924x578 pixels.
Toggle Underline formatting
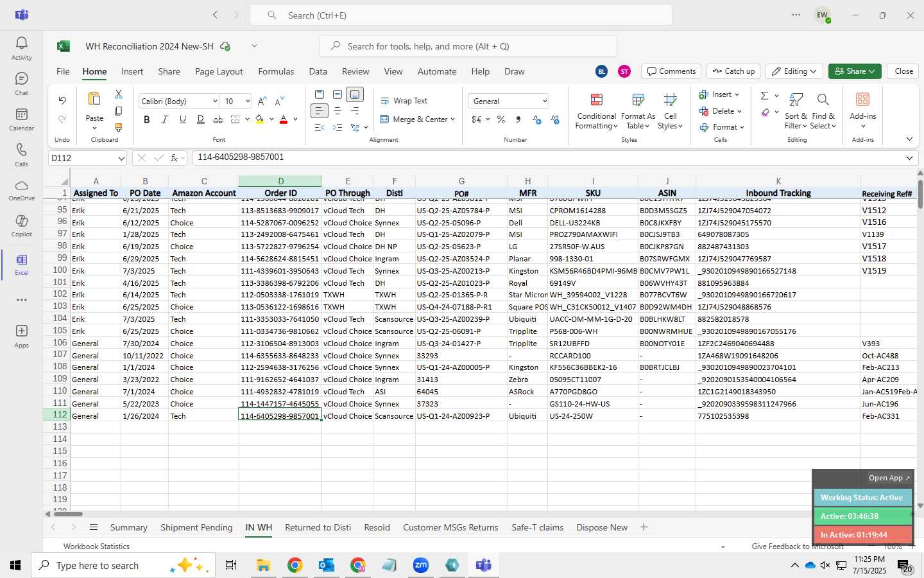click(x=183, y=119)
